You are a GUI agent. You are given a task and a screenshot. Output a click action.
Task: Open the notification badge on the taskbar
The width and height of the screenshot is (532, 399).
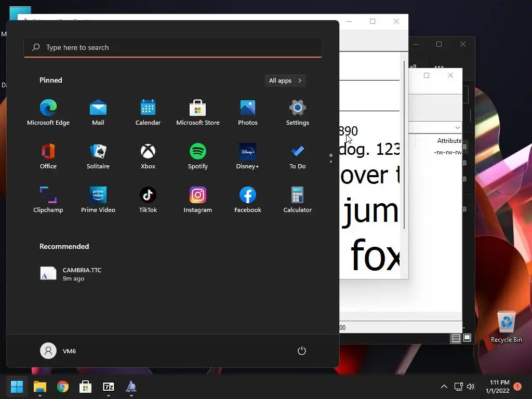pos(517,387)
